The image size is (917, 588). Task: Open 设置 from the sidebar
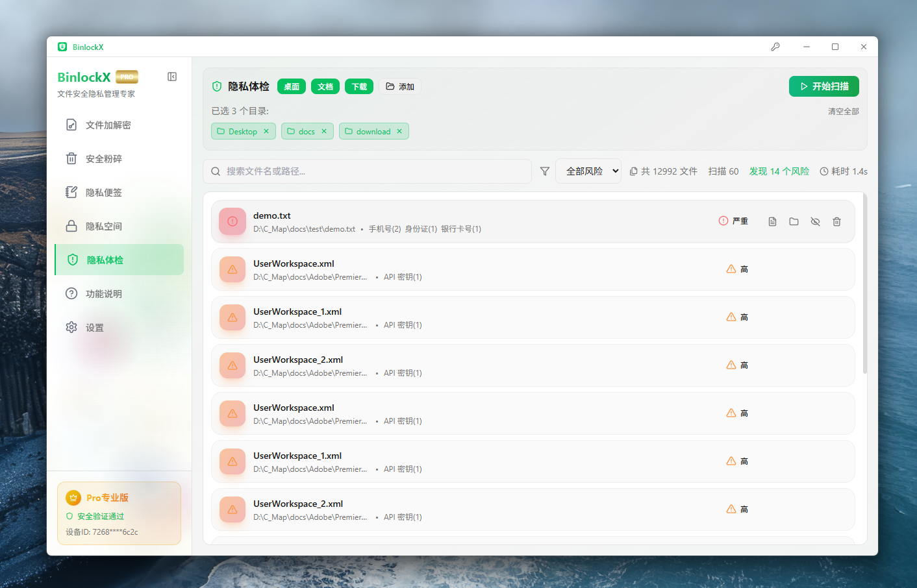(119, 327)
